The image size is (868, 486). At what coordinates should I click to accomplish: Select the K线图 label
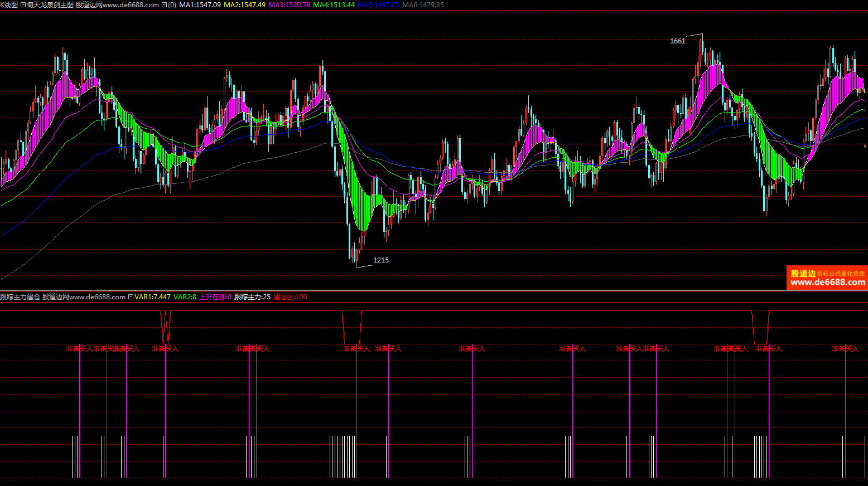coord(9,5)
